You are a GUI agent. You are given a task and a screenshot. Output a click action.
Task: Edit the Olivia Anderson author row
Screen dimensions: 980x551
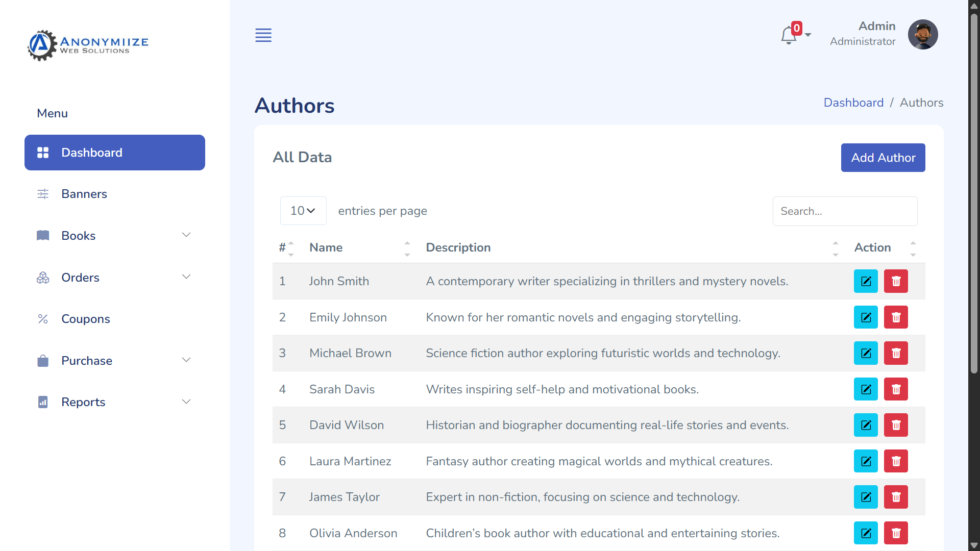coord(866,533)
